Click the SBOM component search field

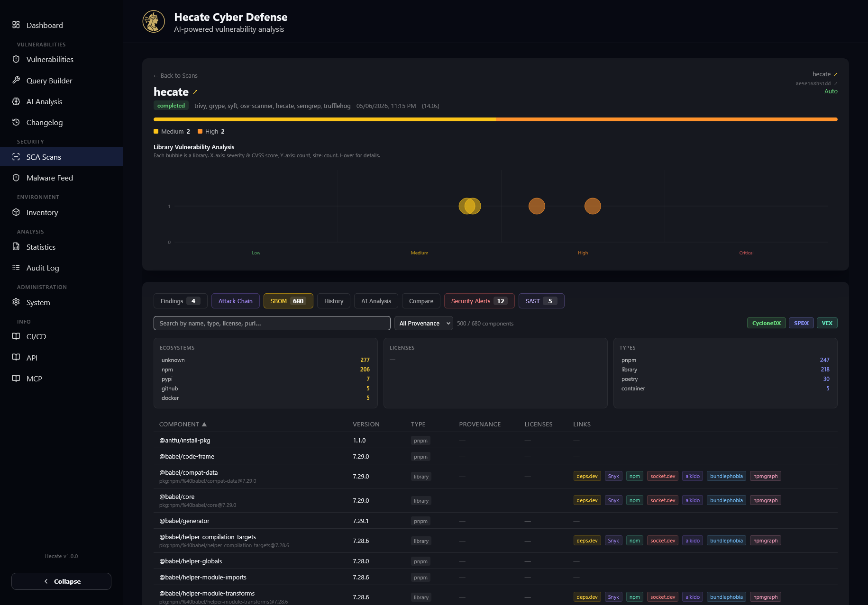coord(272,323)
